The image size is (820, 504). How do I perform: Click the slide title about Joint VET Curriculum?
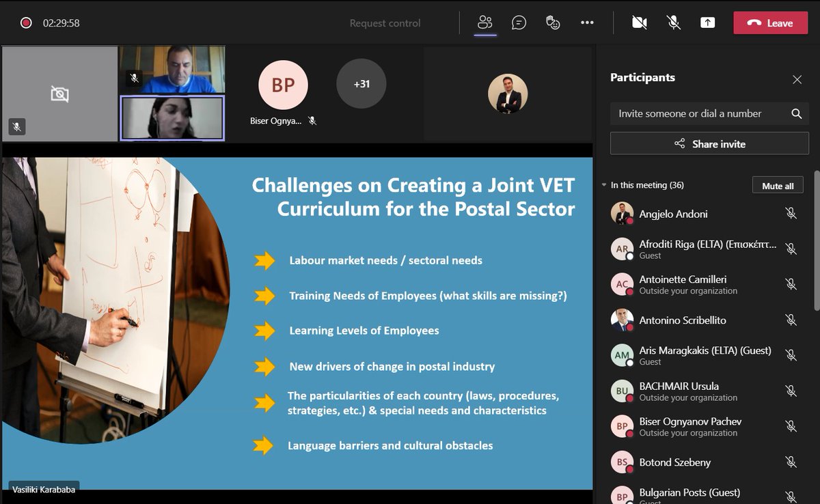point(413,197)
